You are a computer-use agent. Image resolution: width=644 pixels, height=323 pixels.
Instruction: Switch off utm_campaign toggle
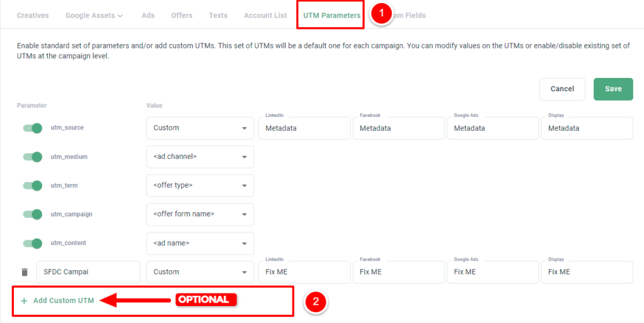[x=33, y=214]
